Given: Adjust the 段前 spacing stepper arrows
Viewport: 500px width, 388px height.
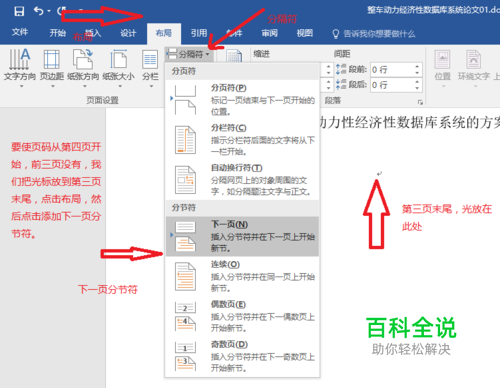Looking at the screenshot, I should click(417, 70).
